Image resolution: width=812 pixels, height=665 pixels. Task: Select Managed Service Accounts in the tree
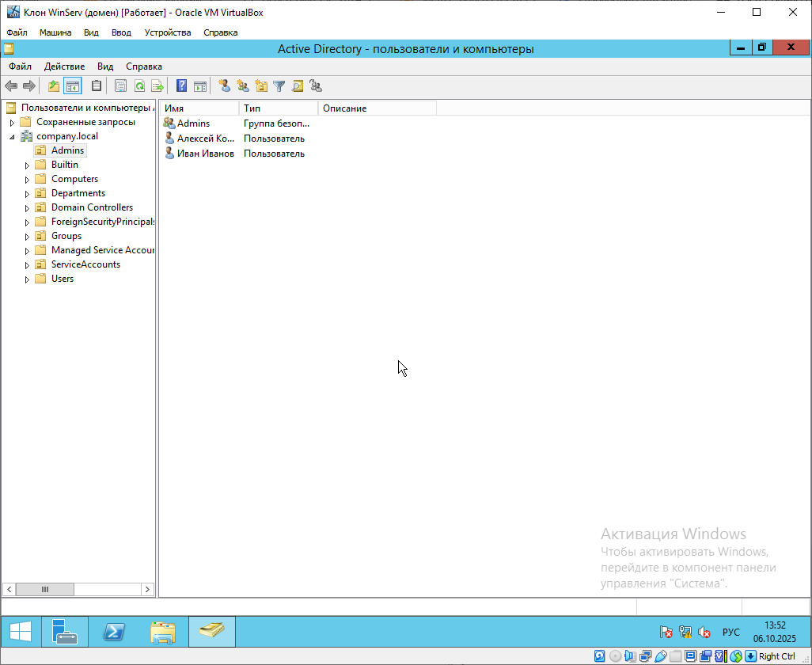coord(103,250)
